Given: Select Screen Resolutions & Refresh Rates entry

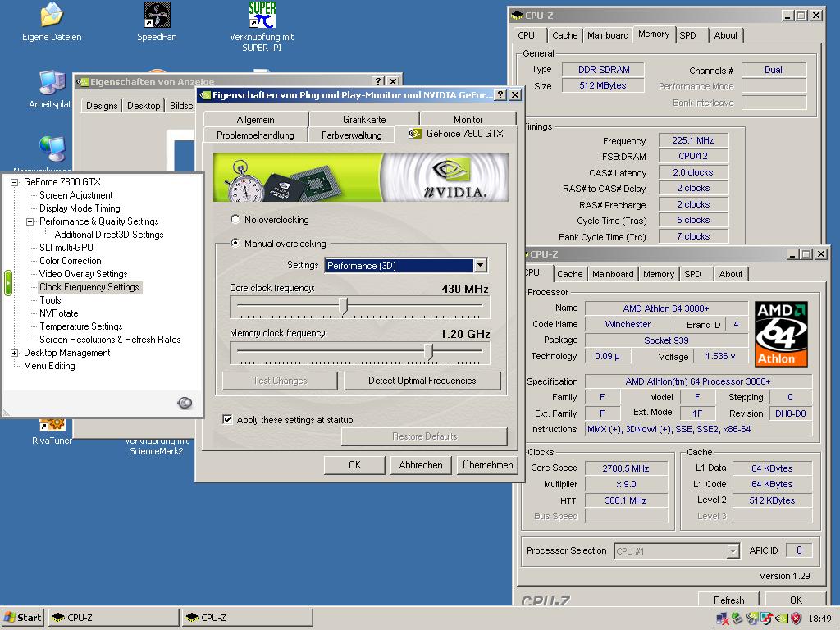Looking at the screenshot, I should tap(110, 340).
